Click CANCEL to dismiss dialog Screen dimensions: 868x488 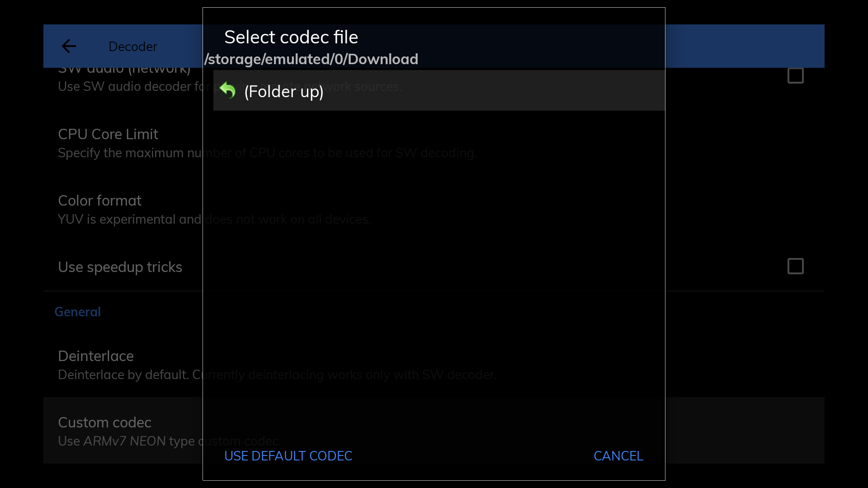[x=618, y=455]
